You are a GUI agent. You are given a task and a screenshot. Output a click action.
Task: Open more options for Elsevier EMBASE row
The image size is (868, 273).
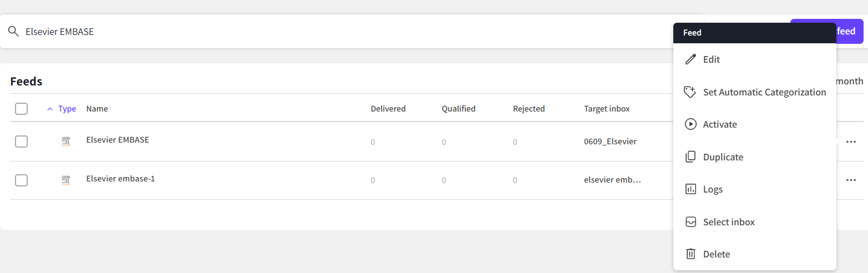pos(851,141)
